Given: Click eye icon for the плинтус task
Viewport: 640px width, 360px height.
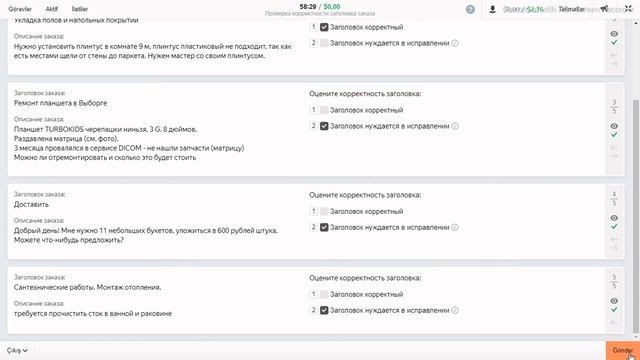Looking at the screenshot, I should coord(614,34).
